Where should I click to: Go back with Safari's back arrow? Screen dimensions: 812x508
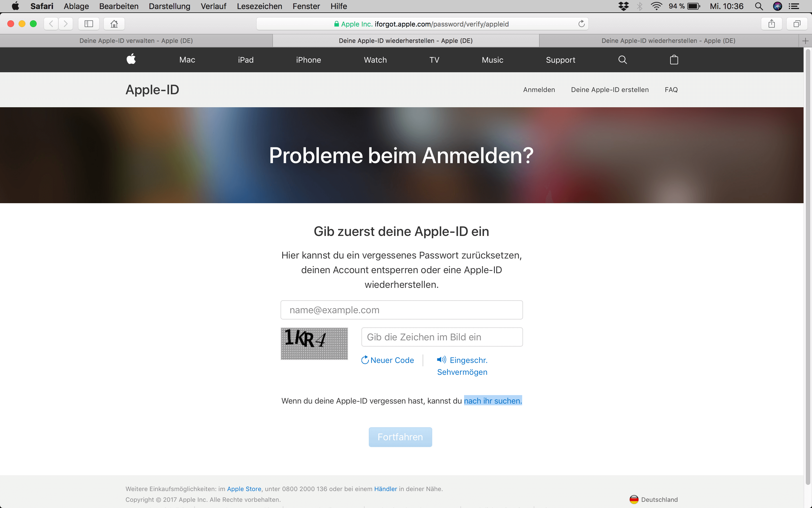click(x=51, y=24)
